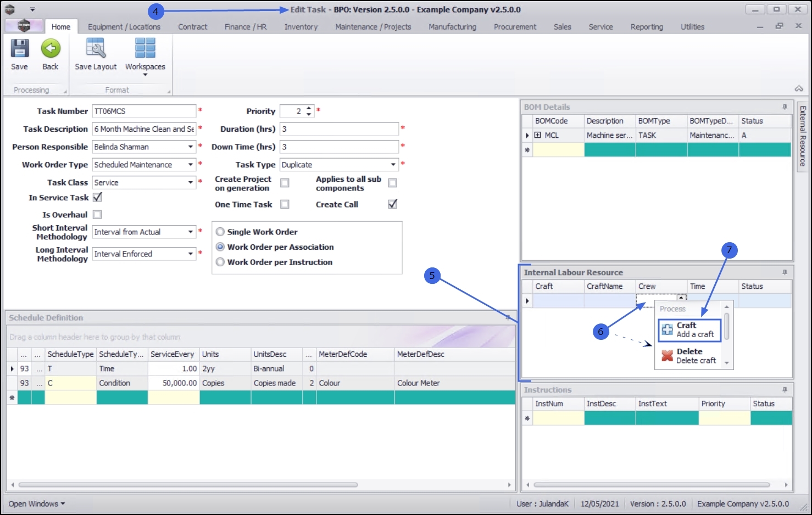Decrease Priority with the down spinner
The height and width of the screenshot is (515, 812).
(309, 114)
